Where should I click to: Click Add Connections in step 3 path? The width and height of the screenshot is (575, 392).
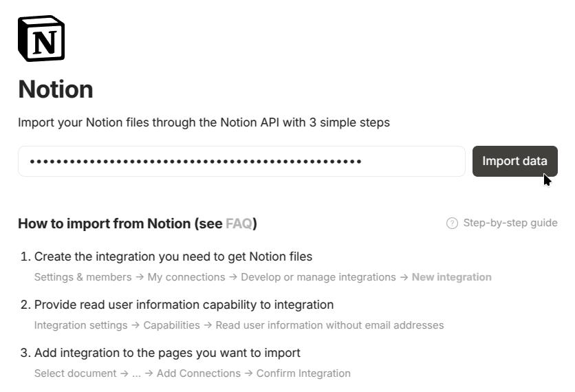click(x=199, y=373)
